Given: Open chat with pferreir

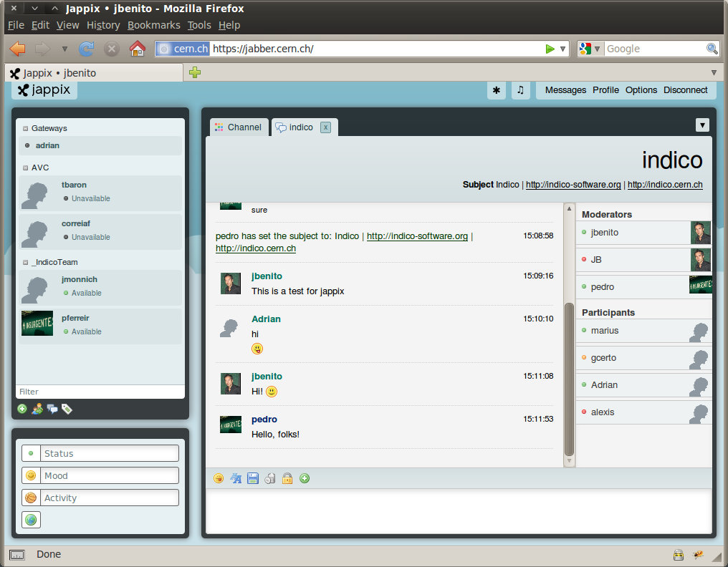Looking at the screenshot, I should [100, 326].
